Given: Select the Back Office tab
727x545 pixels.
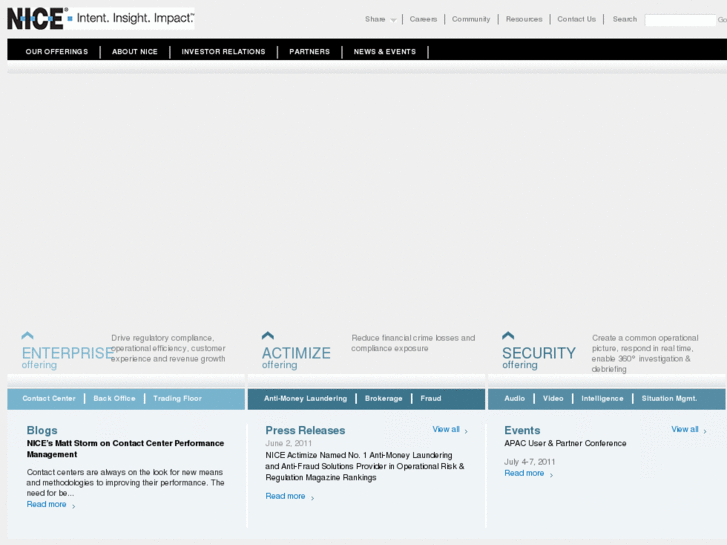Looking at the screenshot, I should click(115, 398).
